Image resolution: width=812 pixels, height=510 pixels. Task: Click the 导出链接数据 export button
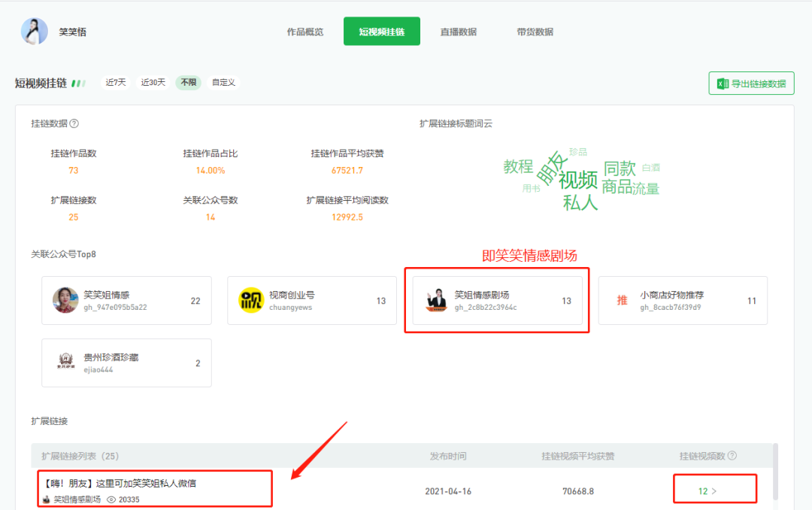751,83
